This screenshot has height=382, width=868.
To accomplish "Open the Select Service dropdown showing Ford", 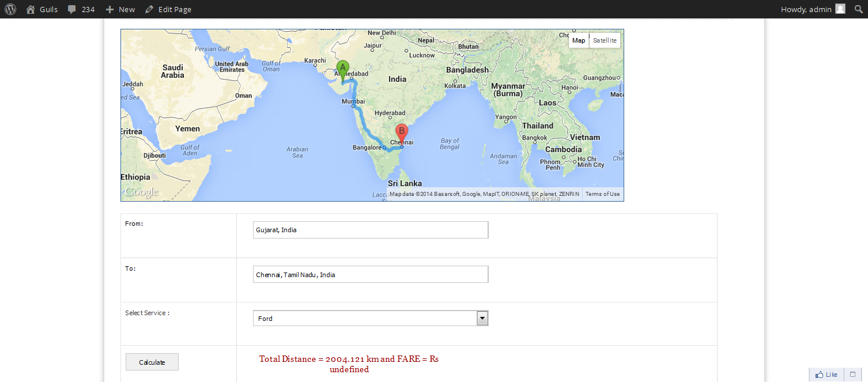I will [x=371, y=318].
